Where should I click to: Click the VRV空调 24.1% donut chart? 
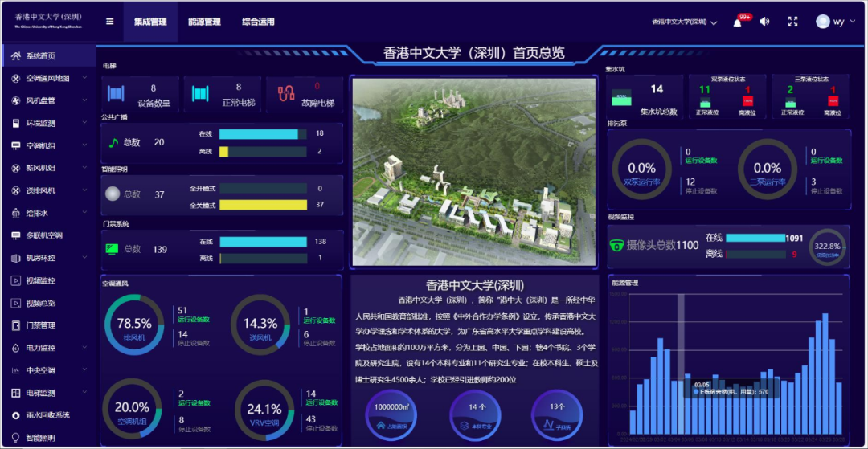point(264,410)
